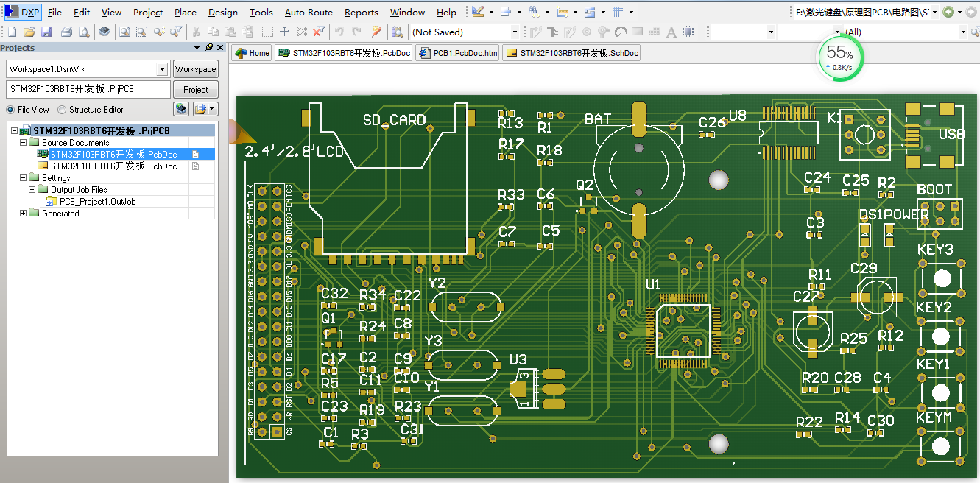Place arc by edge tool
This screenshot has height=483, width=980.
[621, 32]
